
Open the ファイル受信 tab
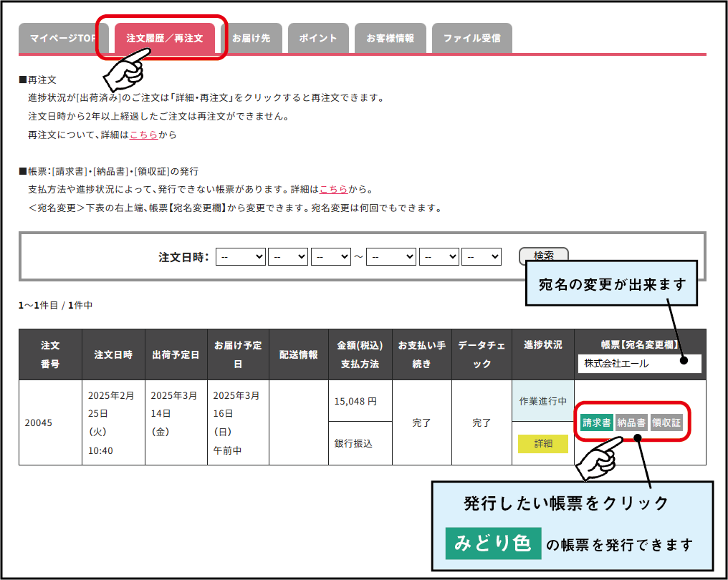(x=471, y=38)
